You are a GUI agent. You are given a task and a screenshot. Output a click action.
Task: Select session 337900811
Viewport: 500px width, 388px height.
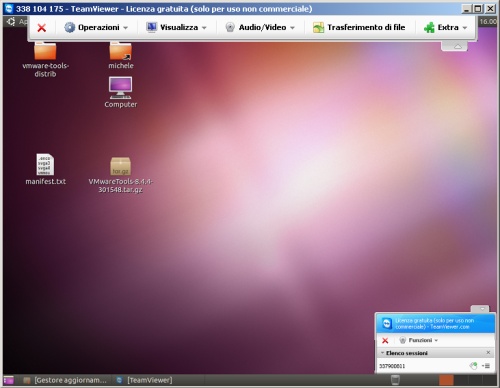tap(392, 366)
